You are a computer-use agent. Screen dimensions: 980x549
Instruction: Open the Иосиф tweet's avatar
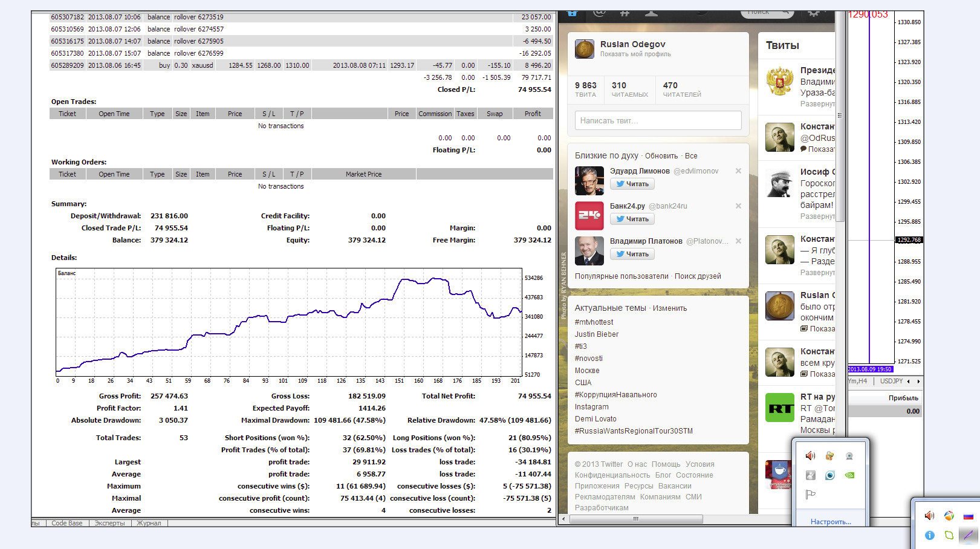pyautogui.click(x=780, y=183)
